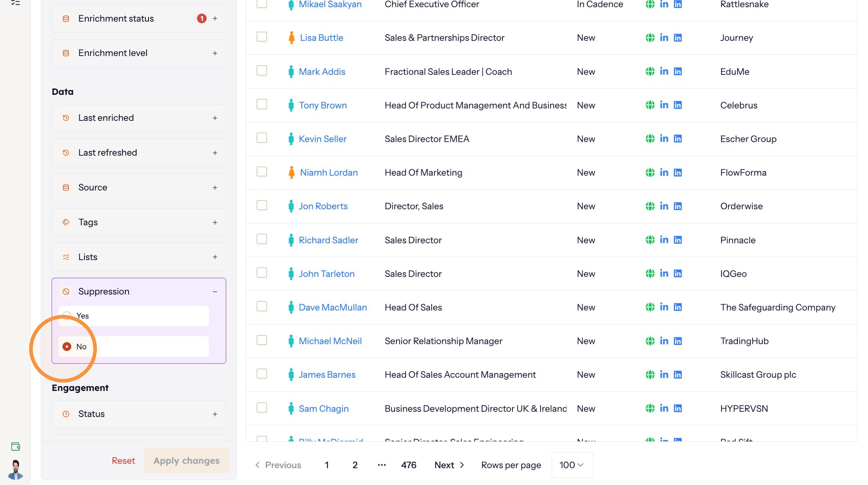Open Kevin Seller's LinkedIn profile icon
This screenshot has height=485, width=868.
664,139
